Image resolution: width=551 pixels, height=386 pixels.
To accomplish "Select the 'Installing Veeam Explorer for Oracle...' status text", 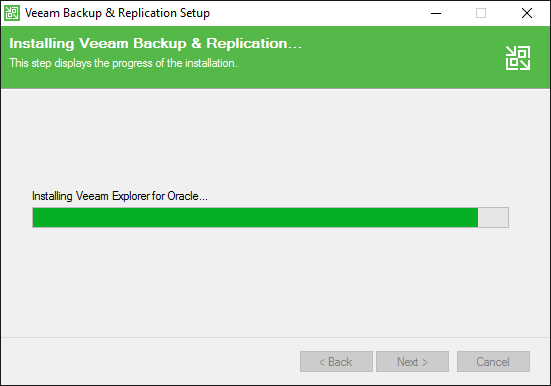I will coord(120,196).
